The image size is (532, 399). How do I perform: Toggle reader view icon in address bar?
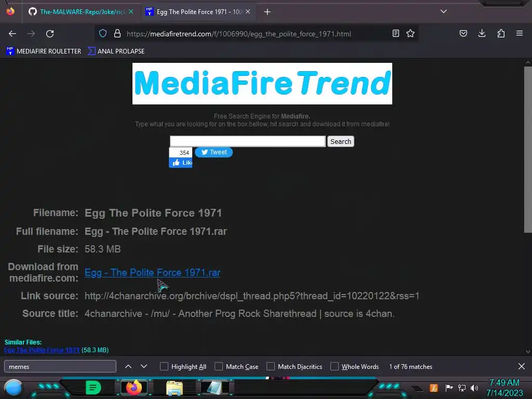pyautogui.click(x=395, y=33)
